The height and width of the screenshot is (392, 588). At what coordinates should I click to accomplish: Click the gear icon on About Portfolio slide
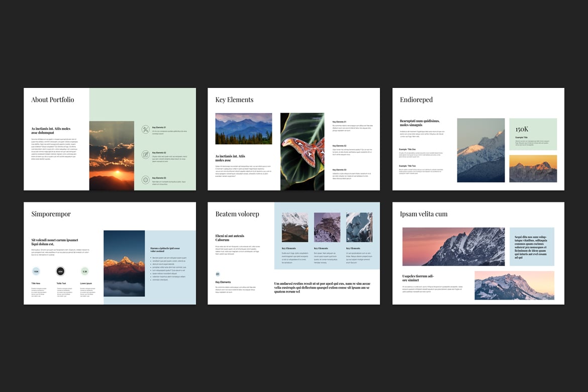pos(146,180)
